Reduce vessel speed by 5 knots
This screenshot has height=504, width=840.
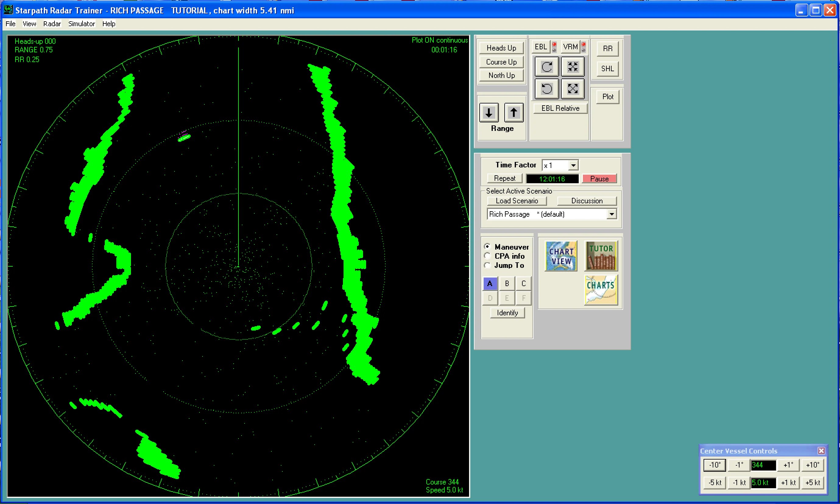[715, 483]
